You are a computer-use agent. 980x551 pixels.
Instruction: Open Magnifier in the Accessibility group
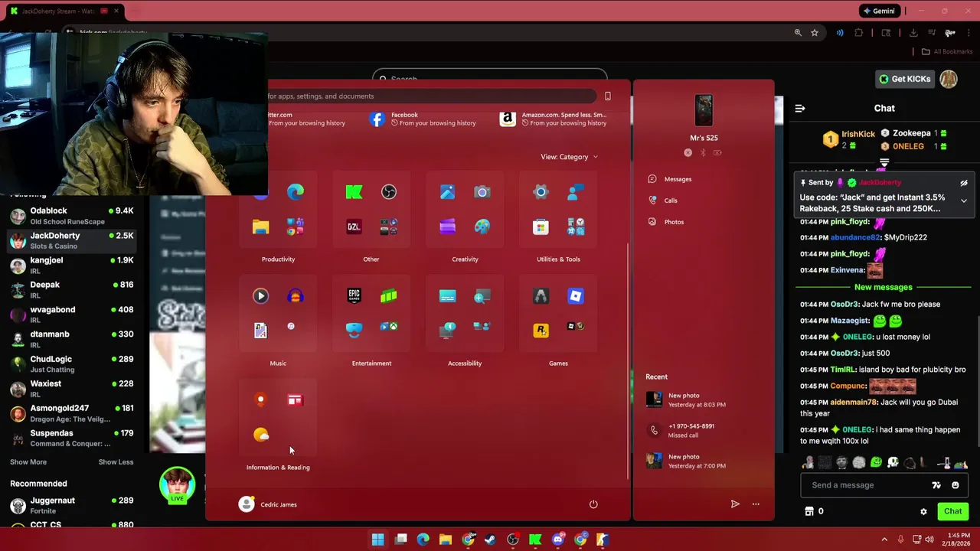pyautogui.click(x=482, y=296)
